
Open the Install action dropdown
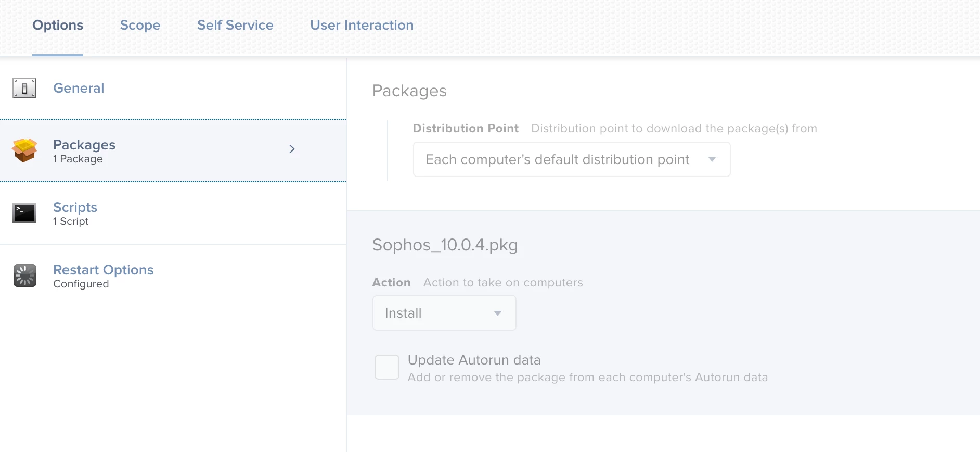[x=444, y=313]
